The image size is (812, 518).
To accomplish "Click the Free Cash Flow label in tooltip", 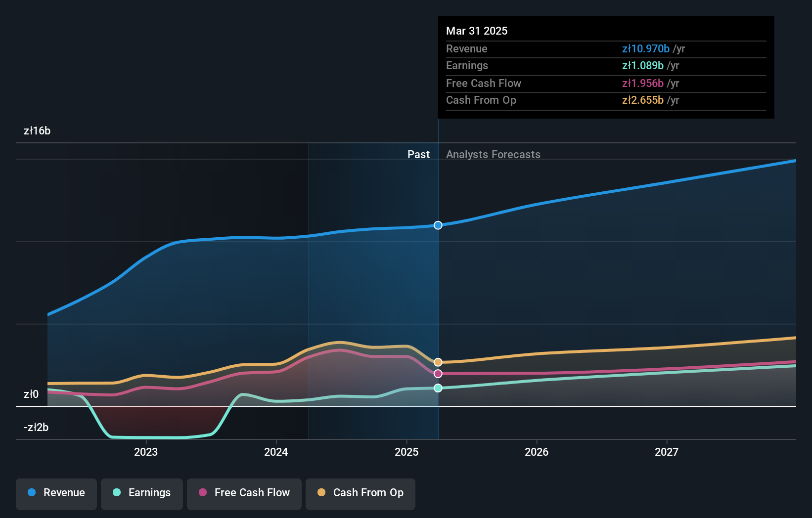I will point(484,84).
